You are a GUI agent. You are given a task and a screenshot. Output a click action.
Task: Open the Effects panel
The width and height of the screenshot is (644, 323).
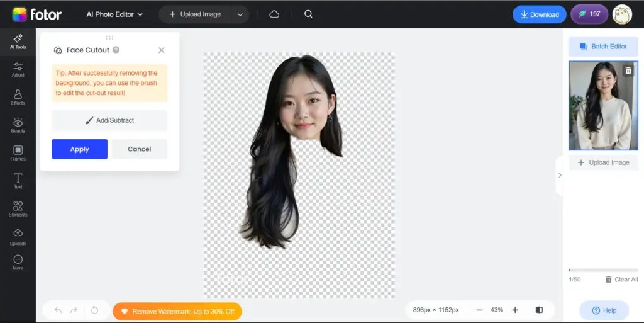point(18,98)
